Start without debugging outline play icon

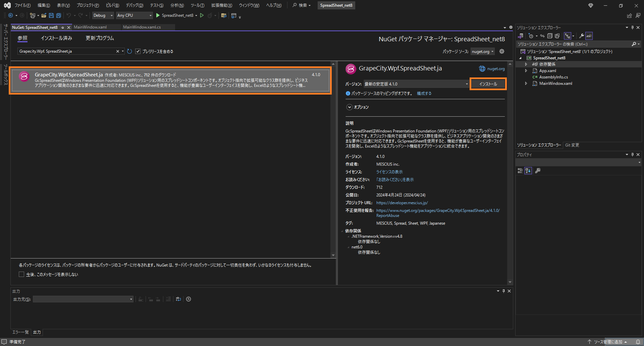click(202, 15)
